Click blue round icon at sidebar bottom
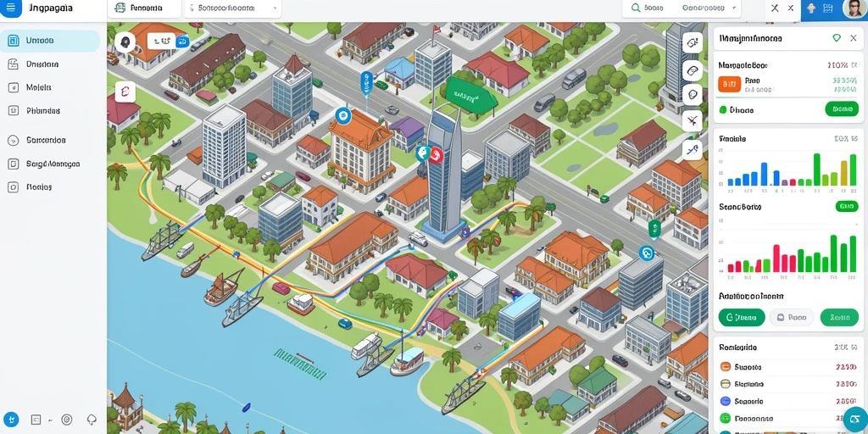Viewport: 868px width, 434px height. [x=11, y=419]
